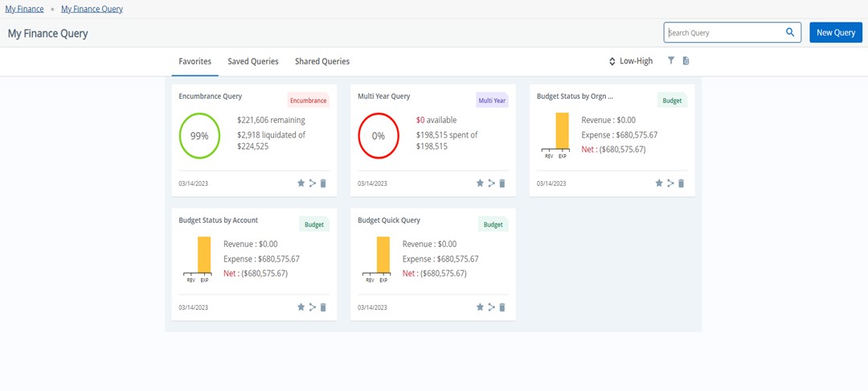Toggle favorite on Budget Quick Query card

pyautogui.click(x=480, y=307)
